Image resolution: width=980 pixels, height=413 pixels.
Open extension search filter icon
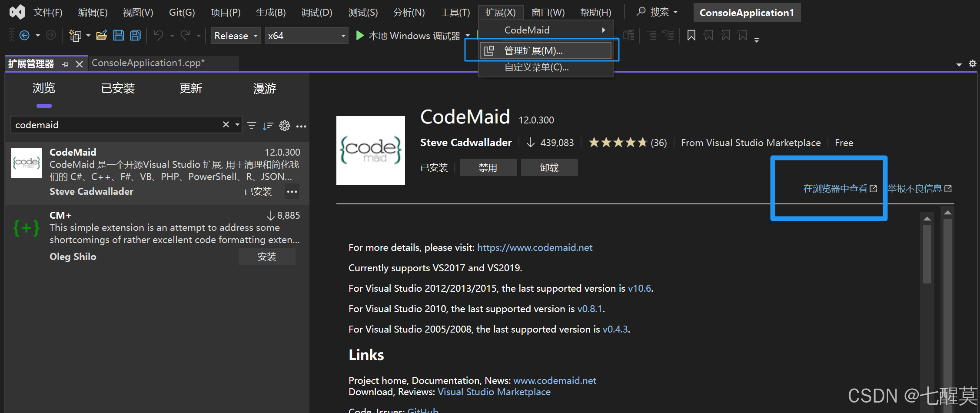(252, 125)
